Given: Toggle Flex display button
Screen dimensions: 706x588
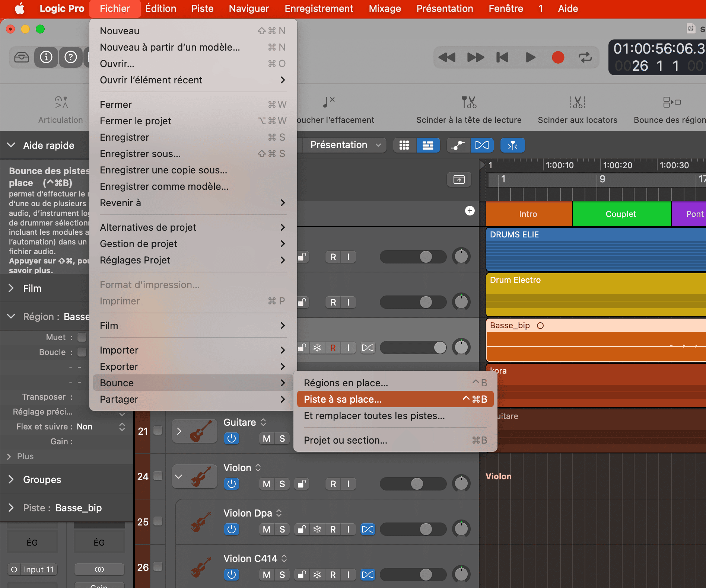Looking at the screenshot, I should click(482, 145).
